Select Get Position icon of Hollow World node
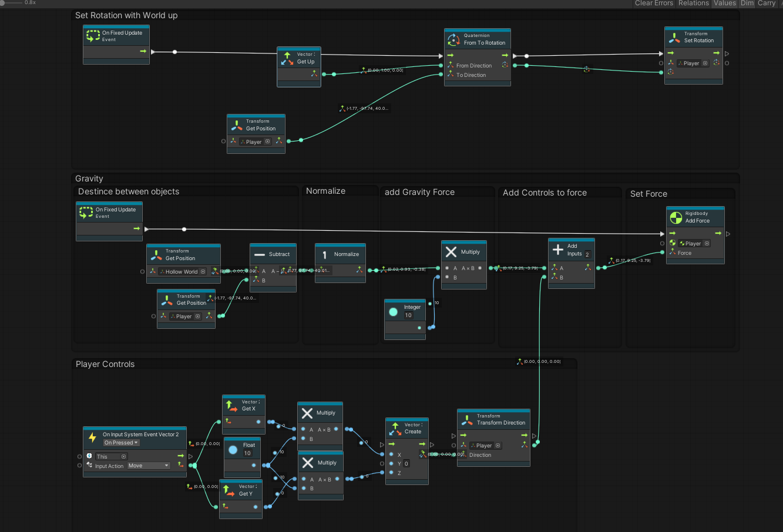The width and height of the screenshot is (783, 532). pyautogui.click(x=156, y=255)
